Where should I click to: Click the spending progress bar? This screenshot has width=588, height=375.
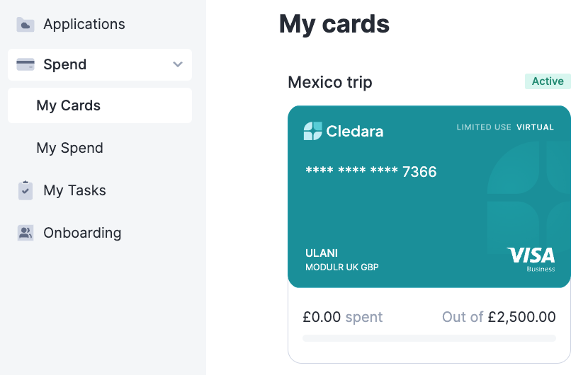(429, 338)
